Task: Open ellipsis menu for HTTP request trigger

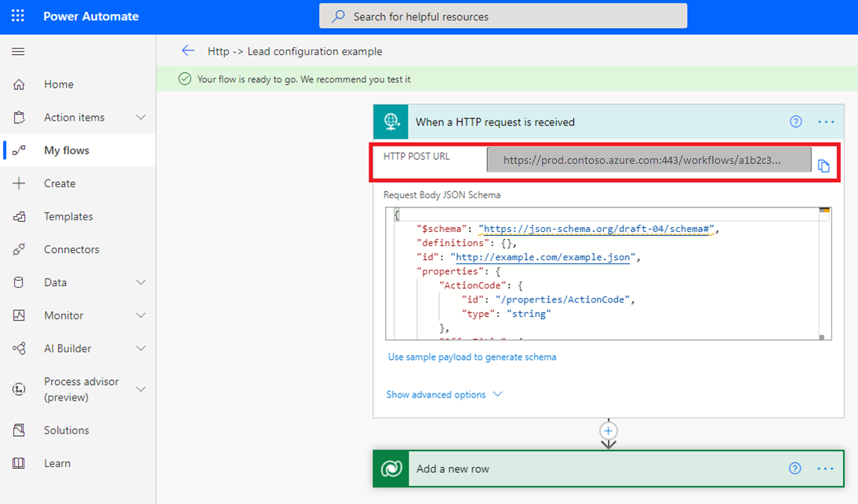Action: (826, 122)
